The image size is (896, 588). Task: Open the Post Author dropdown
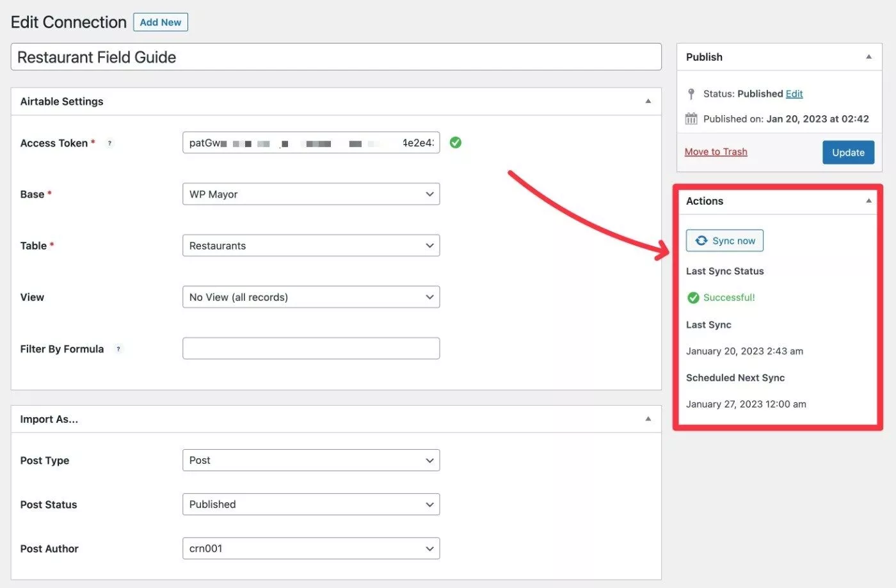(x=311, y=548)
